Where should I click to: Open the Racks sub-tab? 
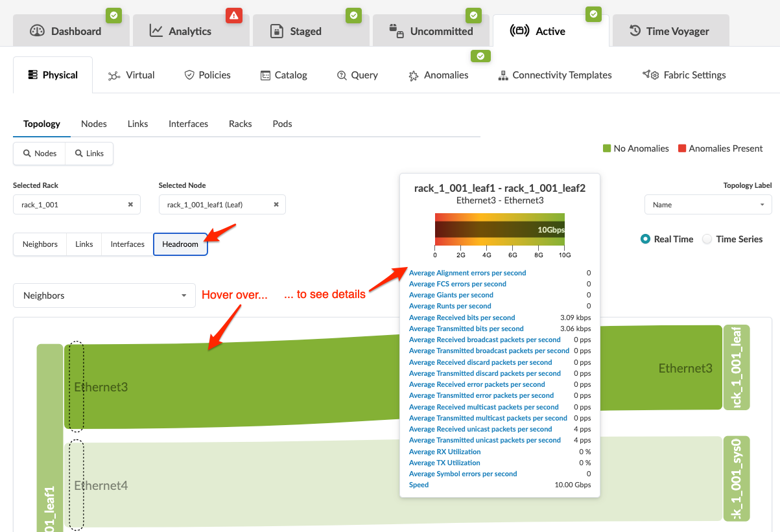click(240, 124)
